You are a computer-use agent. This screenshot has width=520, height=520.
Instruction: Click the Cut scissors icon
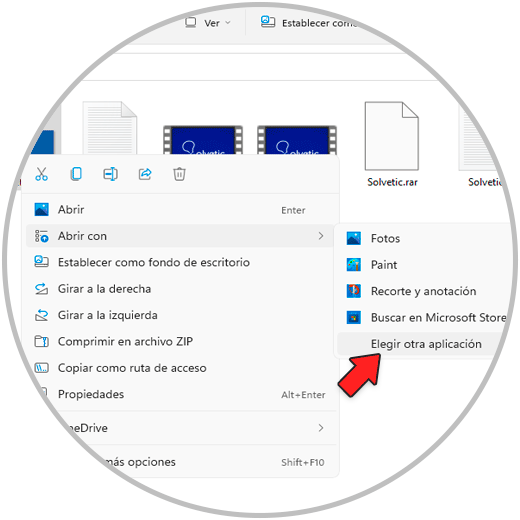(41, 174)
